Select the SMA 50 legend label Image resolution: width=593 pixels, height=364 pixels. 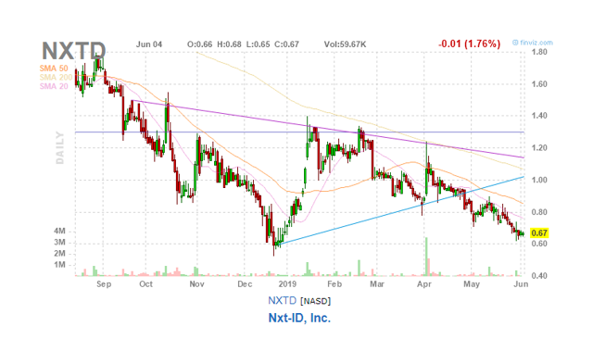click(x=54, y=69)
